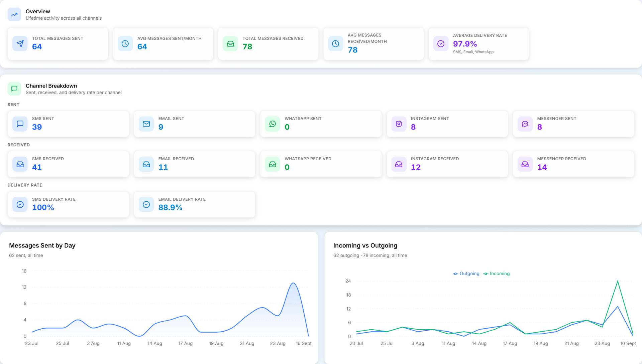Click the Messenger Sent bubble icon
This screenshot has height=364, width=642.
[x=525, y=124]
